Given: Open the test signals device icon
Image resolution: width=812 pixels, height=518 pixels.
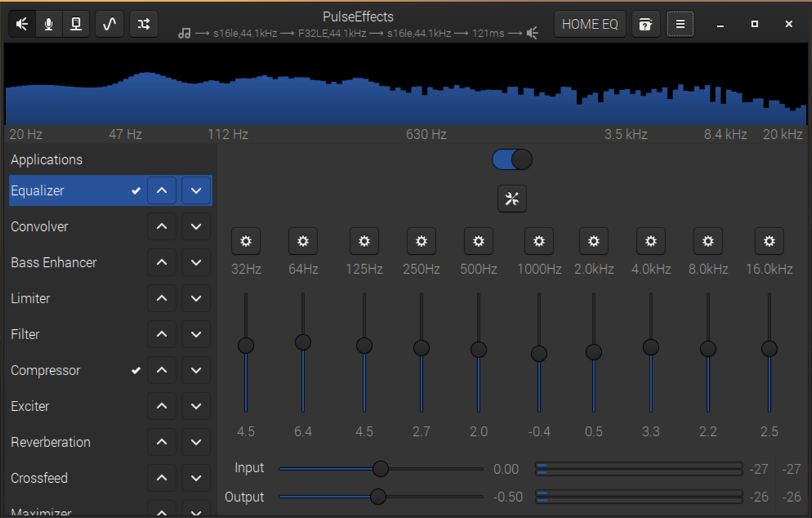Looking at the screenshot, I should 76,24.
